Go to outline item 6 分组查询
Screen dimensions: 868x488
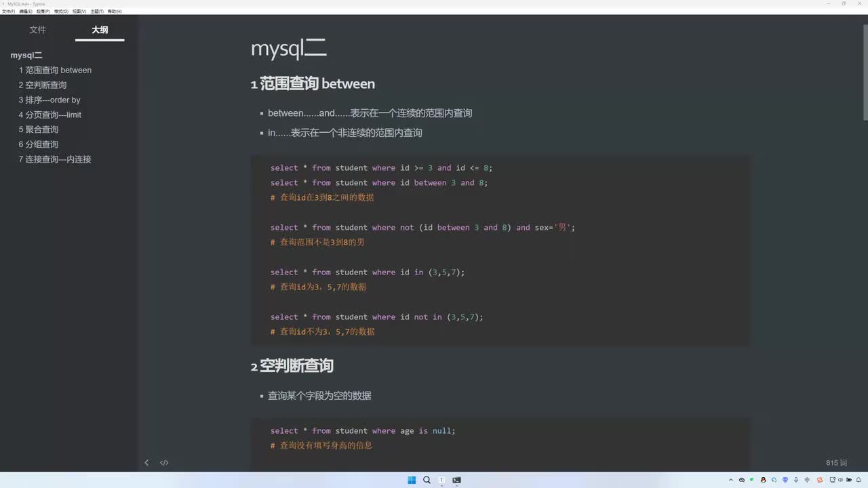tap(39, 144)
